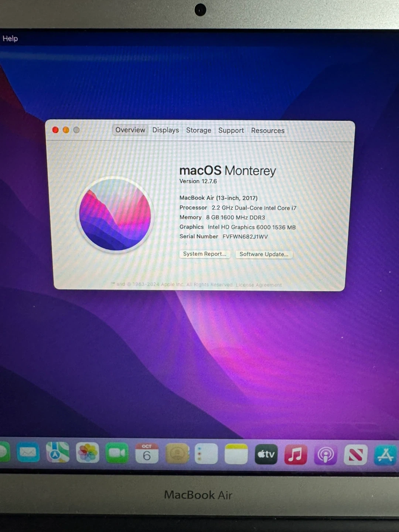This screenshot has height=532, width=399.
Task: Open the Resources tab
Action: click(267, 131)
